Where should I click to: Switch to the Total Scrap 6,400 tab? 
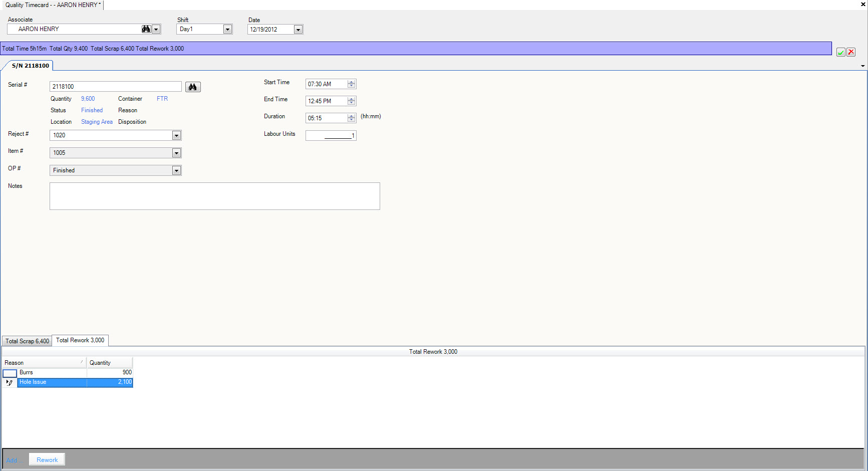click(x=27, y=341)
